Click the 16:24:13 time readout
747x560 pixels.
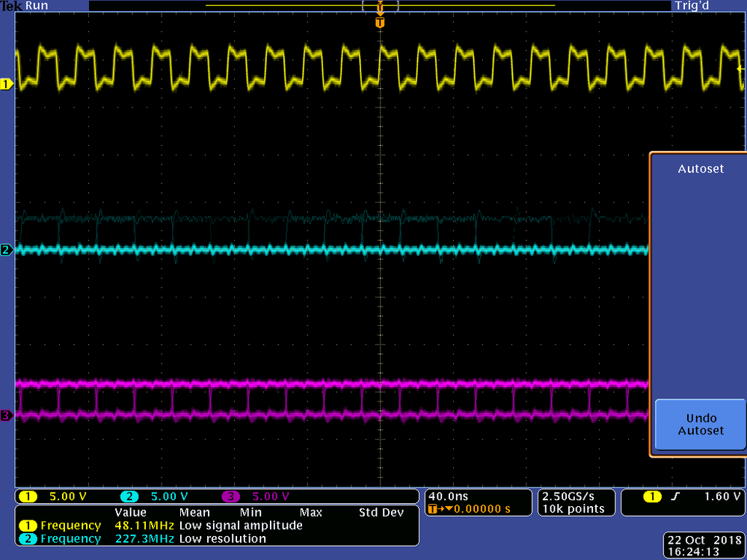[x=693, y=552]
